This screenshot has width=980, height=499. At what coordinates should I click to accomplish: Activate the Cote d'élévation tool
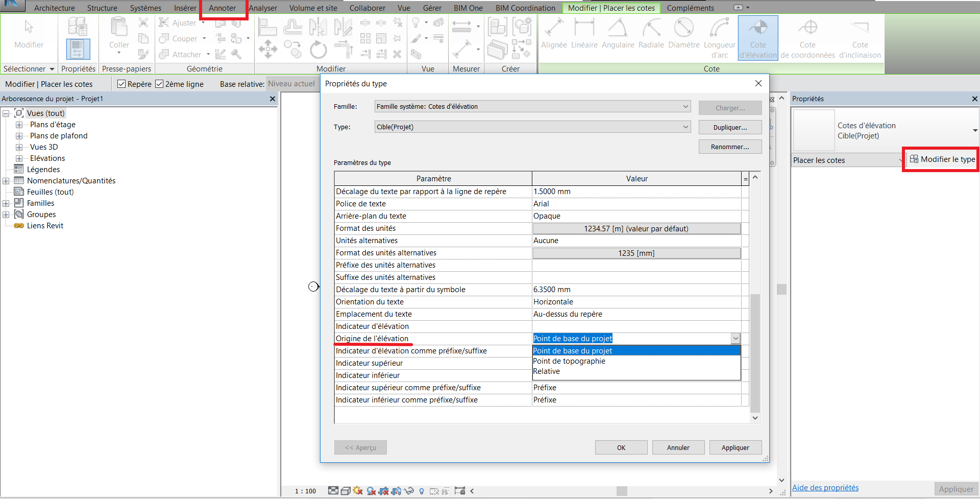[758, 37]
